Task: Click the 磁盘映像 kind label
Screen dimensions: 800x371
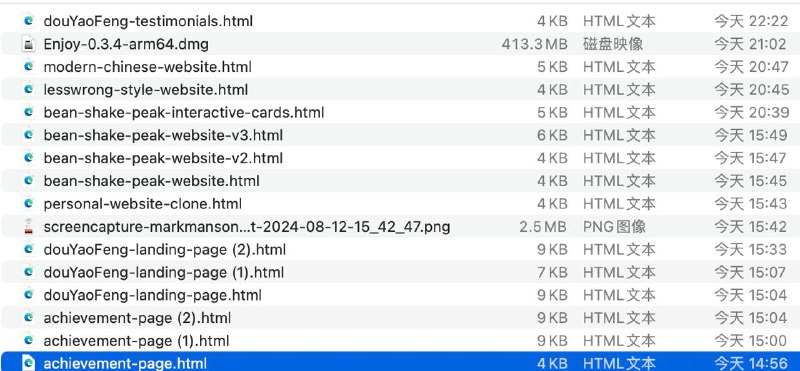Action: click(613, 44)
